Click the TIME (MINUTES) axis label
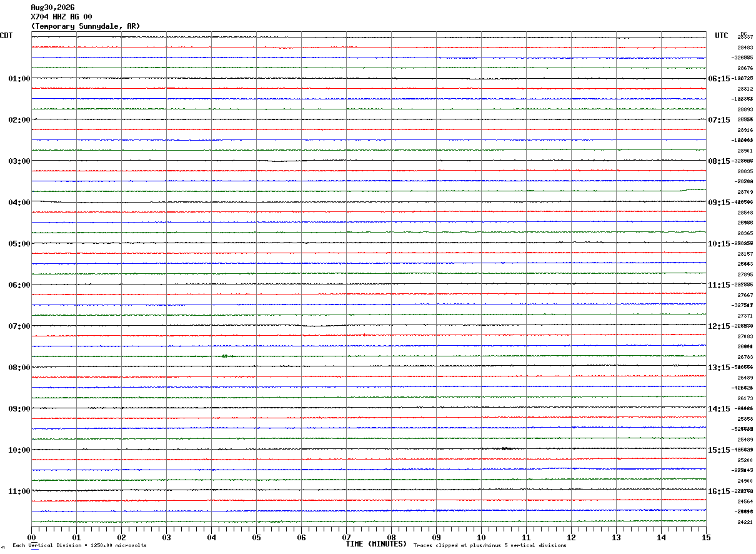 (x=376, y=544)
